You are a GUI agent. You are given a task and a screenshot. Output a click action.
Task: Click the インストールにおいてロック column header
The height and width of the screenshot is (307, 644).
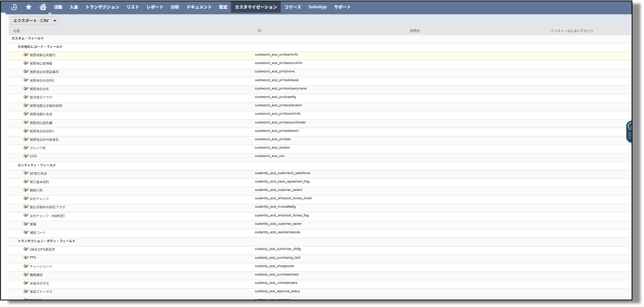coord(572,31)
